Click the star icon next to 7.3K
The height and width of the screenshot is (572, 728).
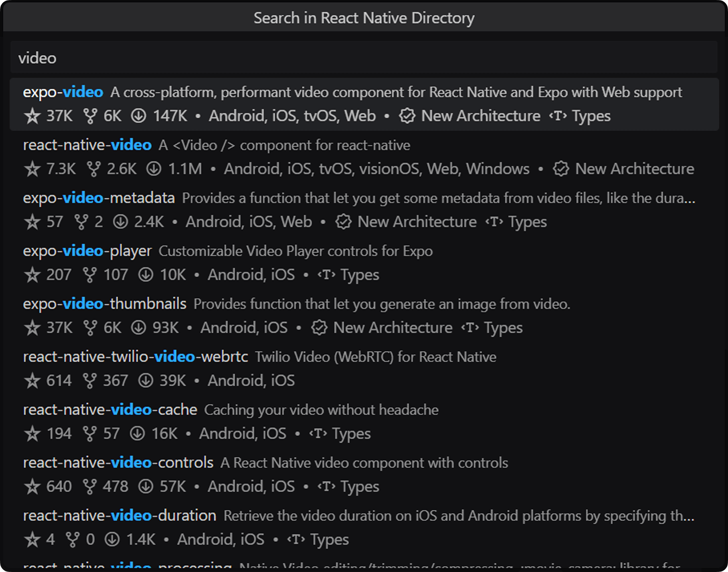click(32, 169)
